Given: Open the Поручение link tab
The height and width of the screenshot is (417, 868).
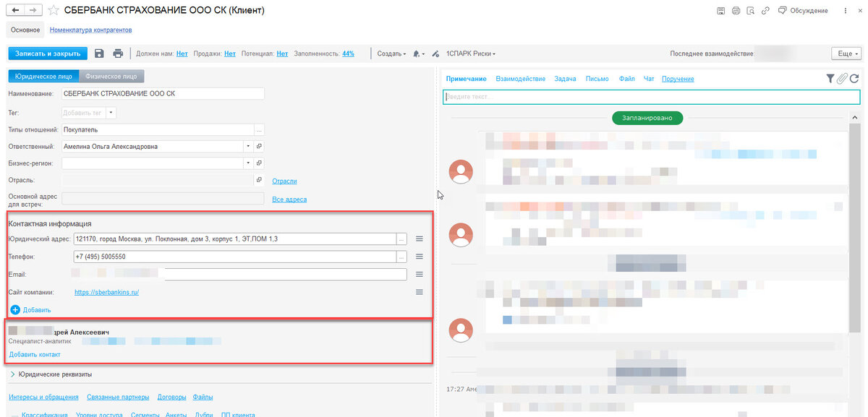Looking at the screenshot, I should pos(678,79).
